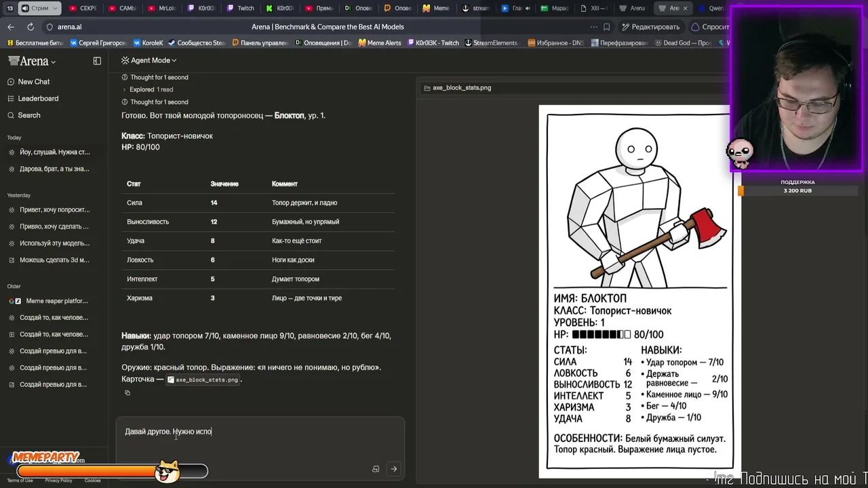Switch to the stream browser tab
Screen dimensions: 868x488
pos(475,8)
